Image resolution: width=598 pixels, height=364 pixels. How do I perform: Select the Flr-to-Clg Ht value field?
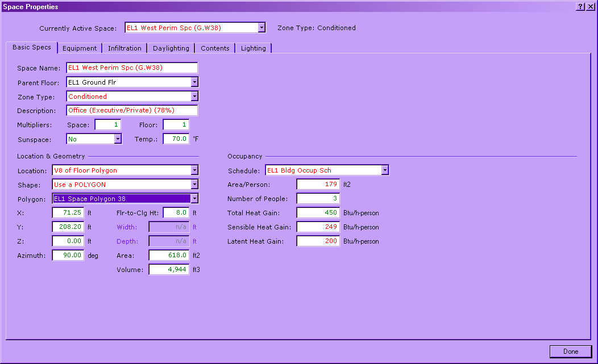tap(176, 213)
